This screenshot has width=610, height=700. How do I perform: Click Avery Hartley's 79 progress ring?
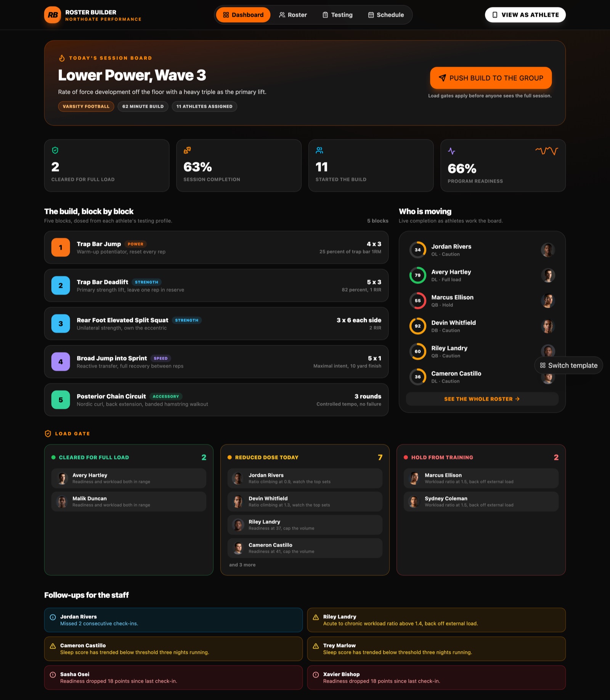(x=417, y=275)
